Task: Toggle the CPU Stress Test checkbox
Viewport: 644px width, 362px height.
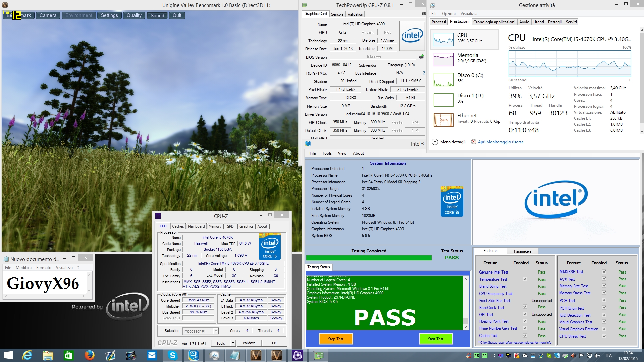Action: coord(604,336)
